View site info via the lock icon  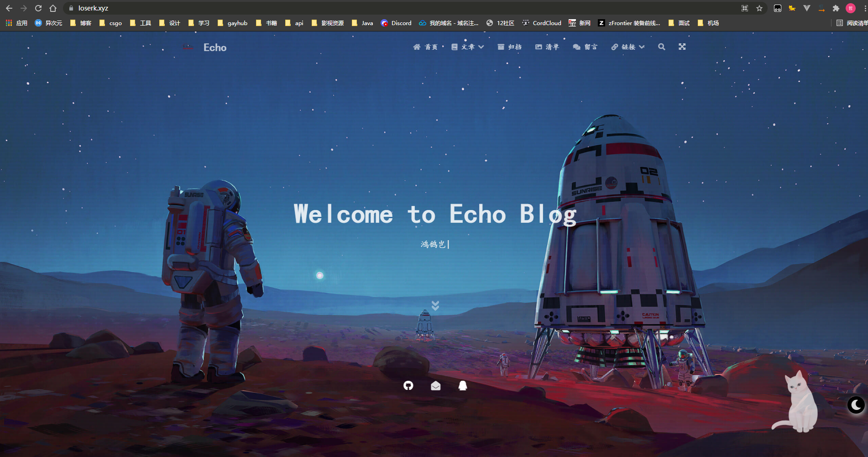(x=71, y=8)
